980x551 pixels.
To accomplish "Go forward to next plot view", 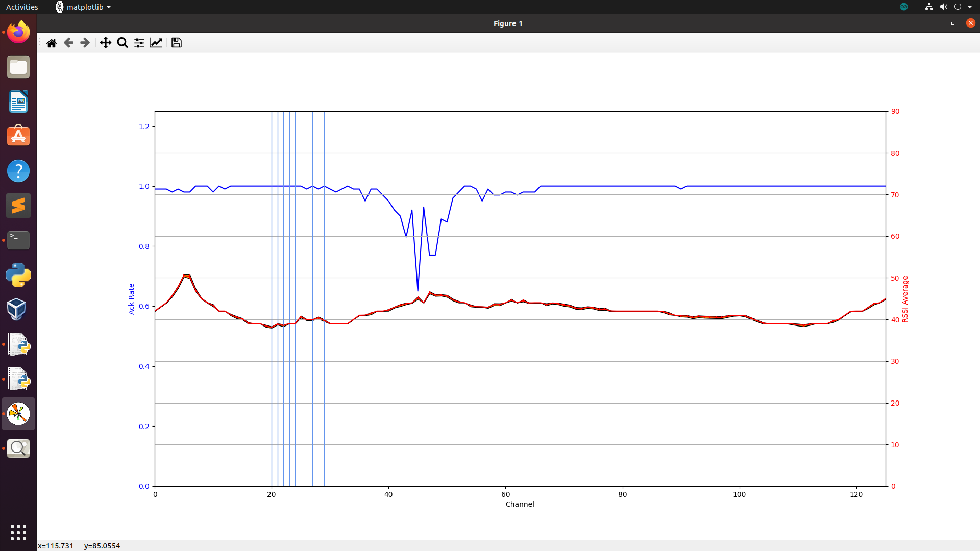I will click(x=85, y=43).
